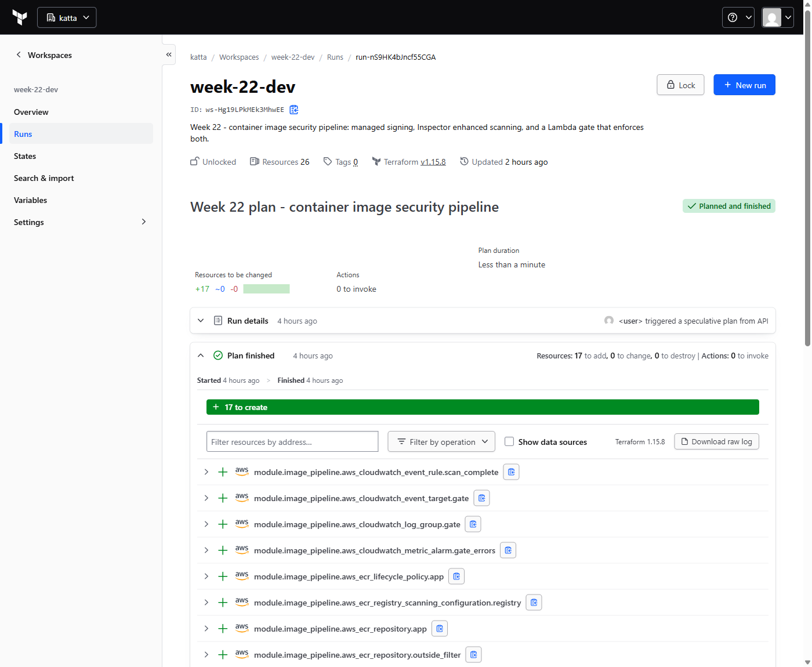The height and width of the screenshot is (667, 812).
Task: Click the Run details document icon
Action: tap(218, 320)
